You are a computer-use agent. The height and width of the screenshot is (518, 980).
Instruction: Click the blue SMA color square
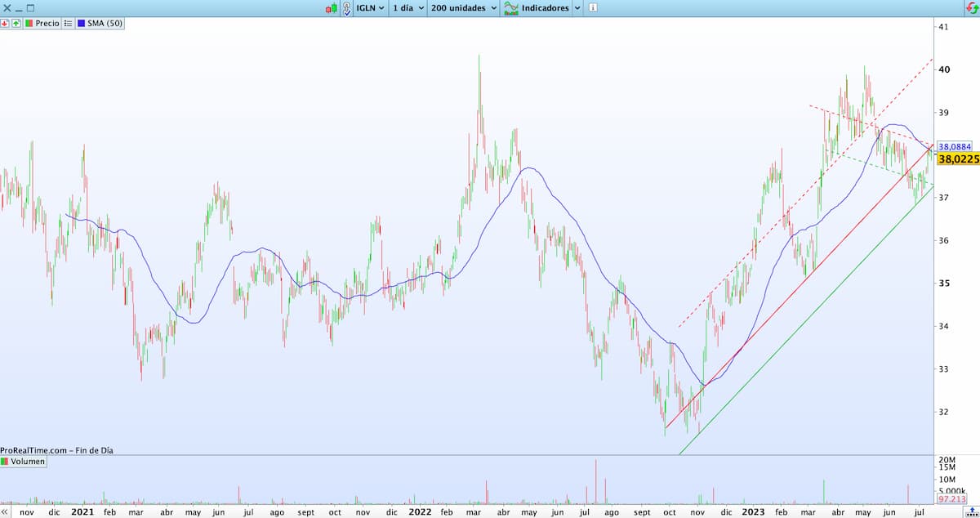click(x=81, y=24)
